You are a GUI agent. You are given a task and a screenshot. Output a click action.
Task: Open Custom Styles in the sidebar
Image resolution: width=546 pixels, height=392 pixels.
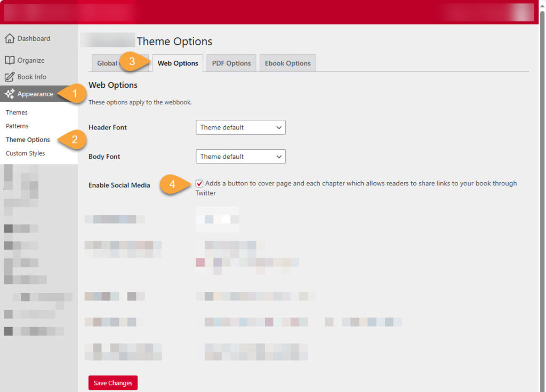25,153
